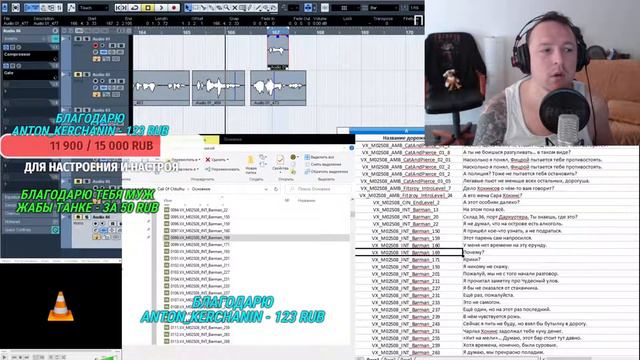Refresh the Explorer folder view

click(276, 189)
